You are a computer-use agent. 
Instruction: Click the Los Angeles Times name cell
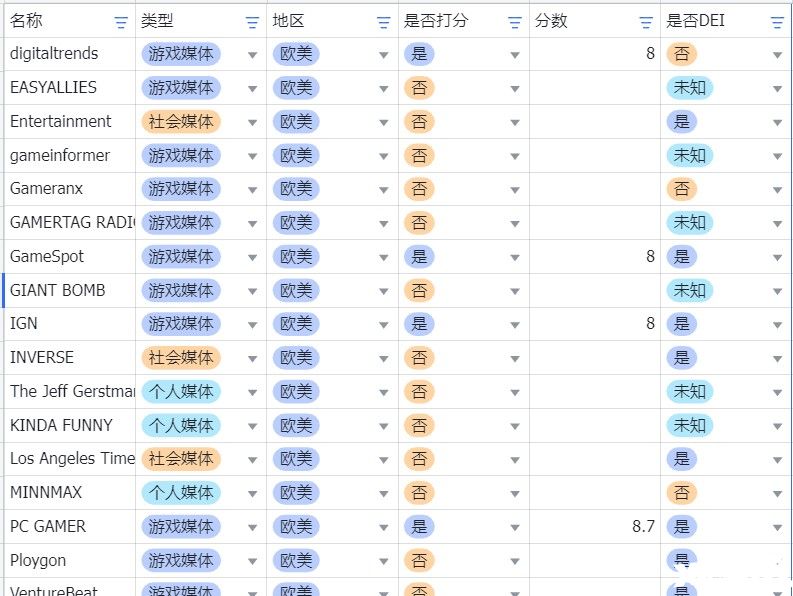pyautogui.click(x=70, y=459)
